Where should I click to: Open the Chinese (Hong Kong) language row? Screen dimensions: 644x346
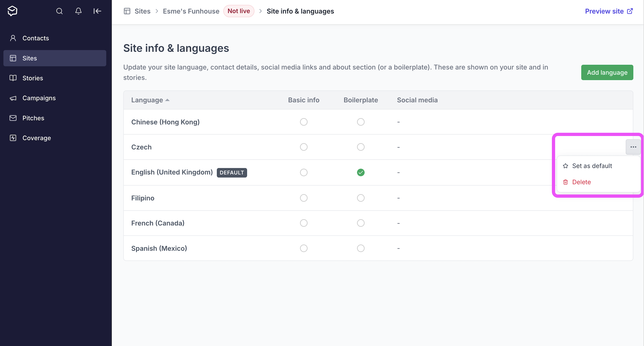(x=378, y=122)
